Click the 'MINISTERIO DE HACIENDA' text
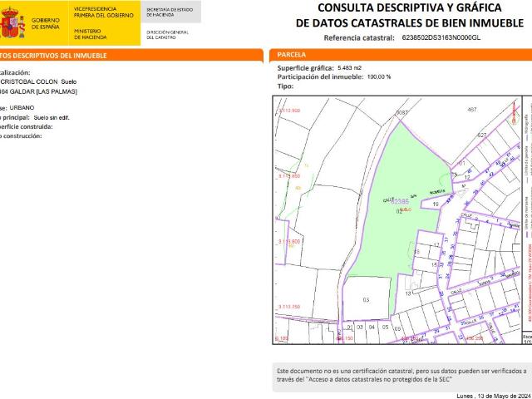The width and height of the screenshot is (532, 399). [x=90, y=34]
